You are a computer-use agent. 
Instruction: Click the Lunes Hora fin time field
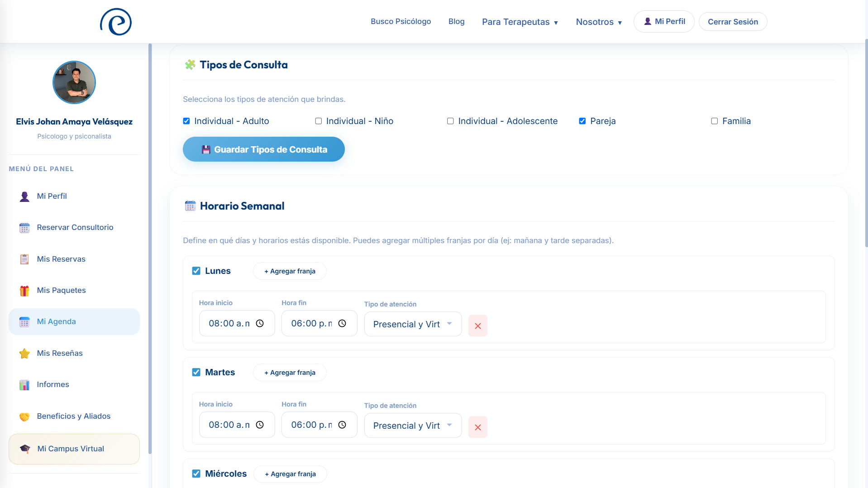point(320,323)
